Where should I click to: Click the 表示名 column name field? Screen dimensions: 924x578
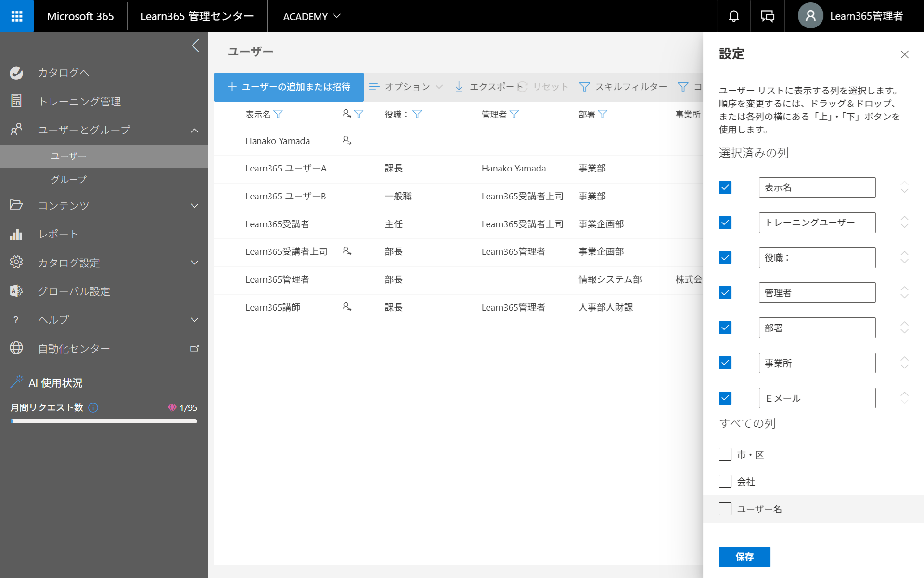coord(817,187)
